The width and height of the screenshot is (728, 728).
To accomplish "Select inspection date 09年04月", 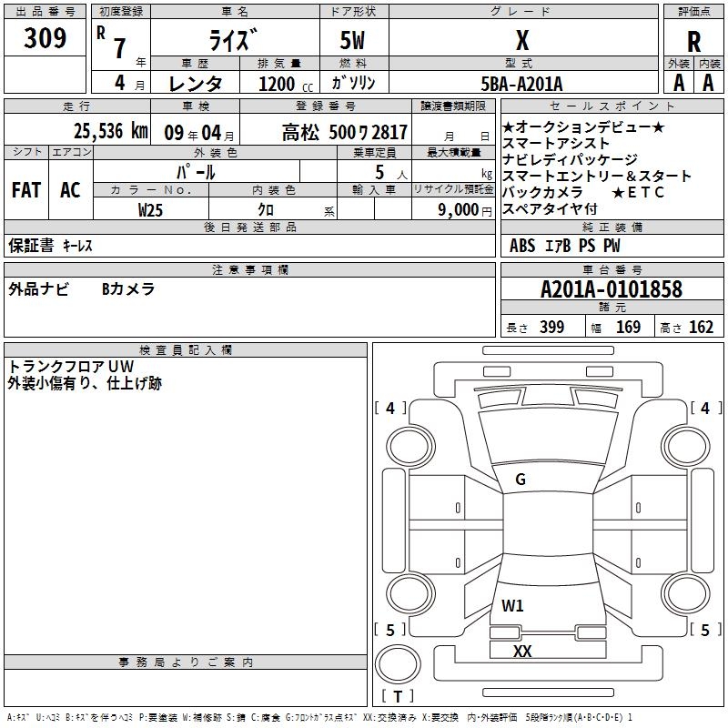I will pyautogui.click(x=199, y=133).
